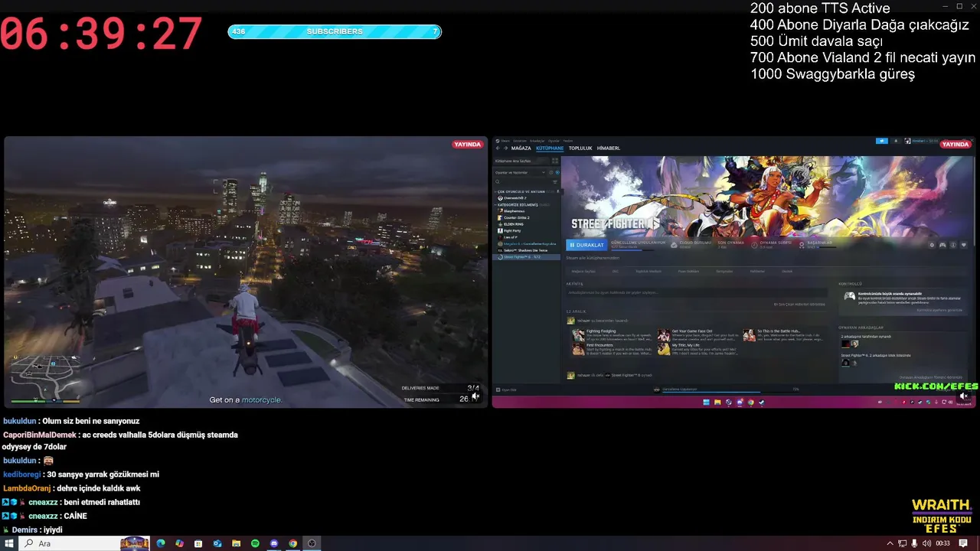Select Counter-Strike 2 in library list

(517, 217)
